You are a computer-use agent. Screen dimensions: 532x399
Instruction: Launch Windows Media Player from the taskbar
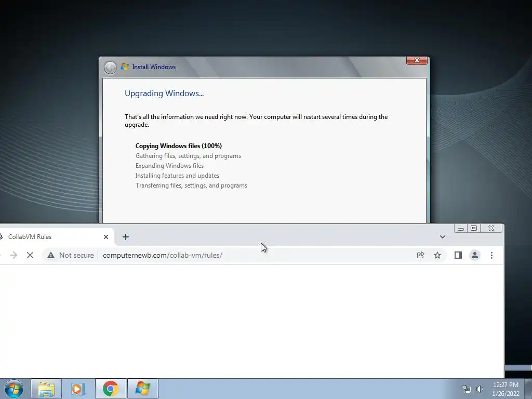click(x=78, y=389)
